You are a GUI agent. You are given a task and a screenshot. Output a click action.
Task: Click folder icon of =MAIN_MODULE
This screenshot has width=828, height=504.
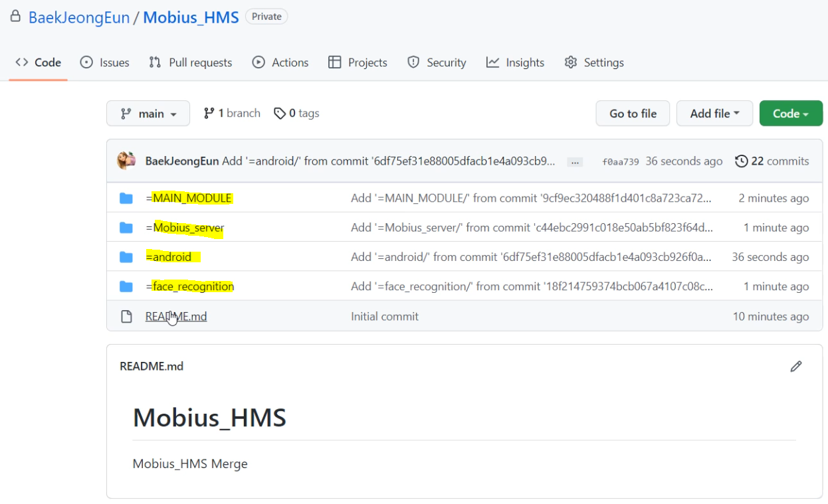[126, 199]
